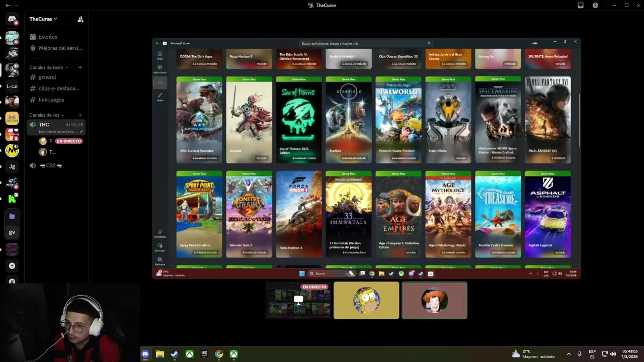Add a channel to Canales de voz

pyautogui.click(x=80, y=115)
